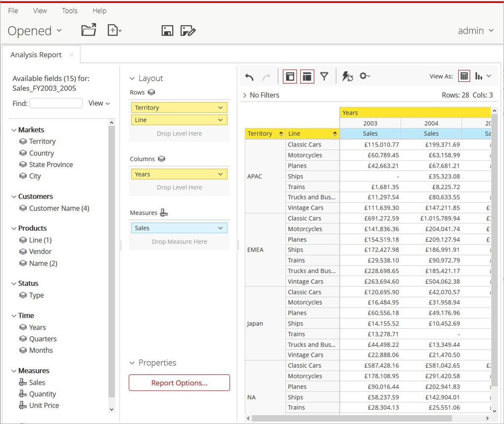Image resolution: width=504 pixels, height=424 pixels.
Task: Expand the No Filters panel
Action: 245,95
